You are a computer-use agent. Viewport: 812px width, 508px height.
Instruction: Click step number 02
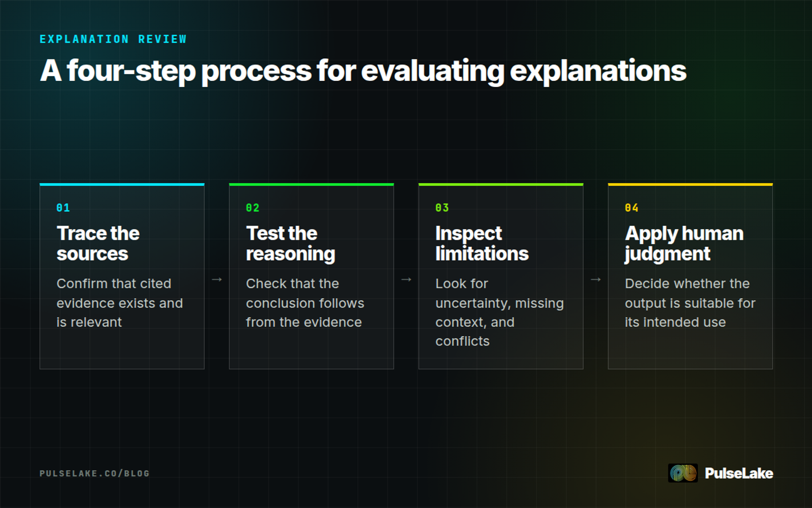[x=253, y=208]
